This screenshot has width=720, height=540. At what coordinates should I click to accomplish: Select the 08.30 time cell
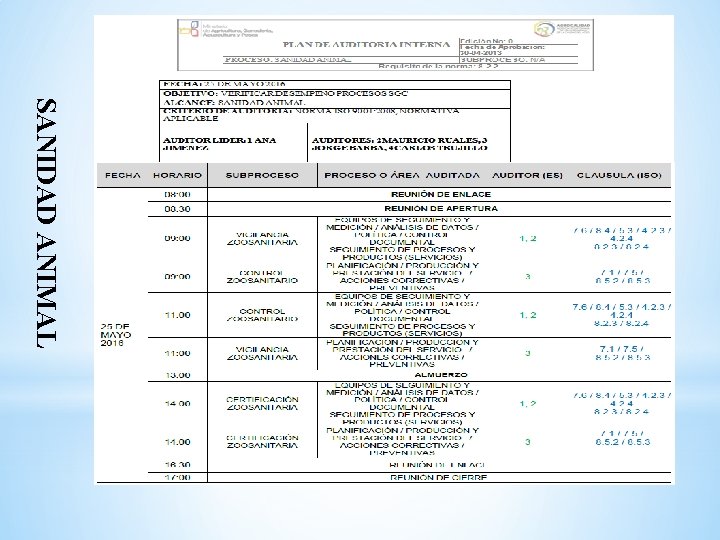coord(177,209)
